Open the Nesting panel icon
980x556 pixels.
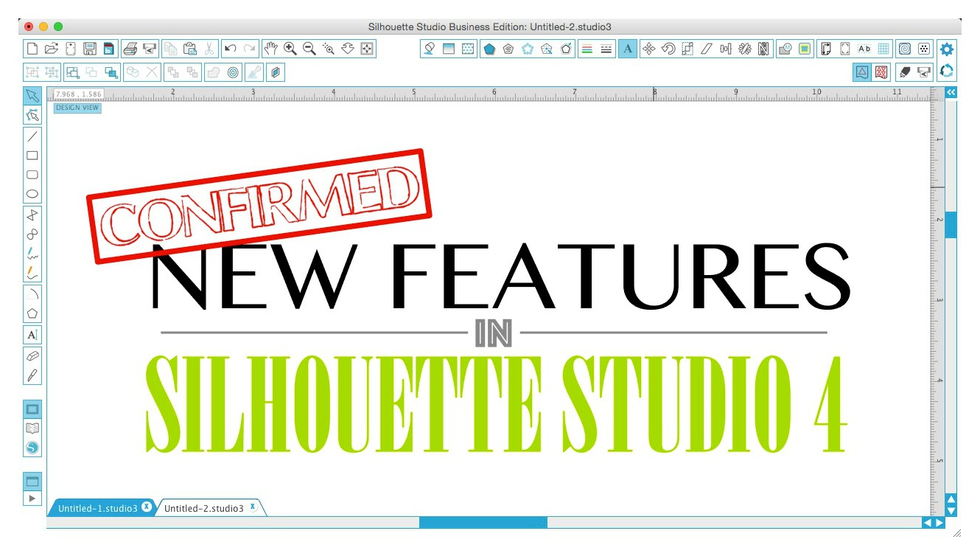764,49
